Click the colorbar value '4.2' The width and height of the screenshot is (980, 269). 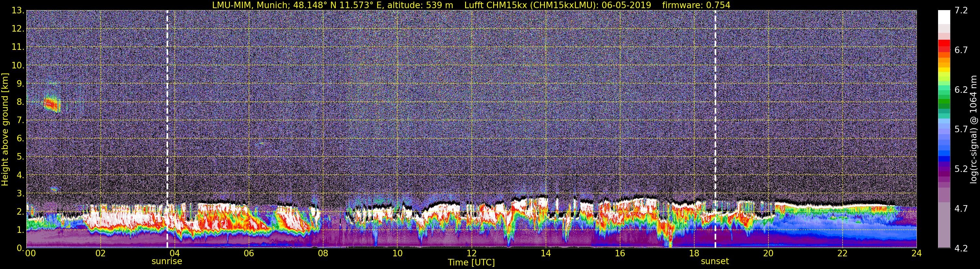[x=961, y=248]
